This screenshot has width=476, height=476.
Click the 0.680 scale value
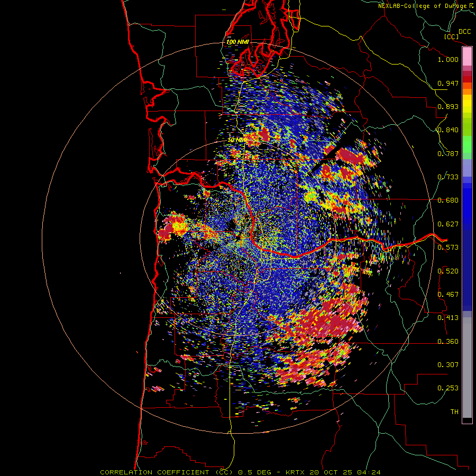448,200
